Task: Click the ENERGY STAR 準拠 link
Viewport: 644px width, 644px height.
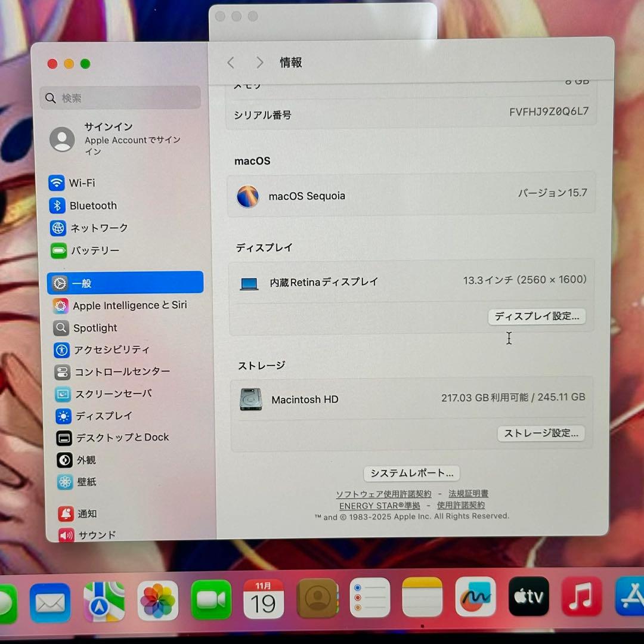Action: click(378, 505)
